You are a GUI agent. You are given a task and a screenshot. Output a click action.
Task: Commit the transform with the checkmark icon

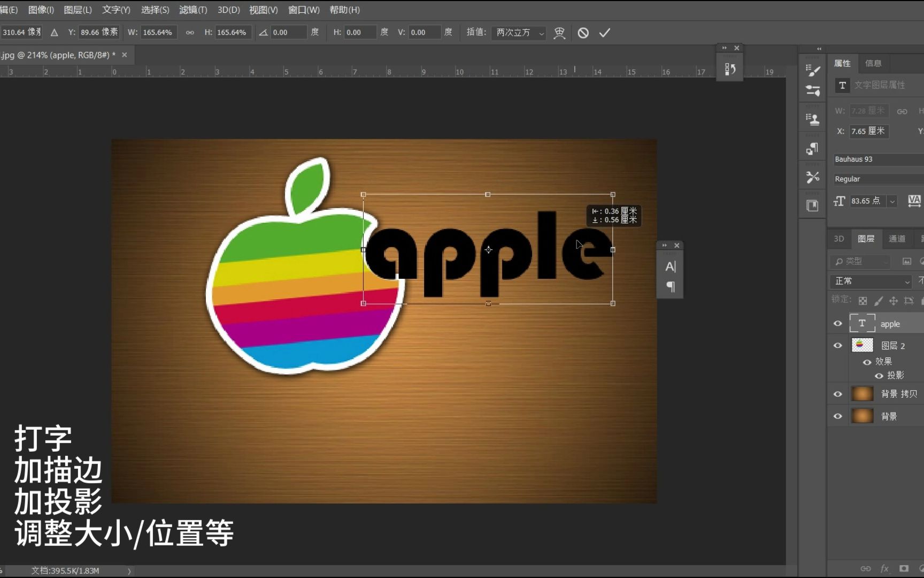(604, 33)
